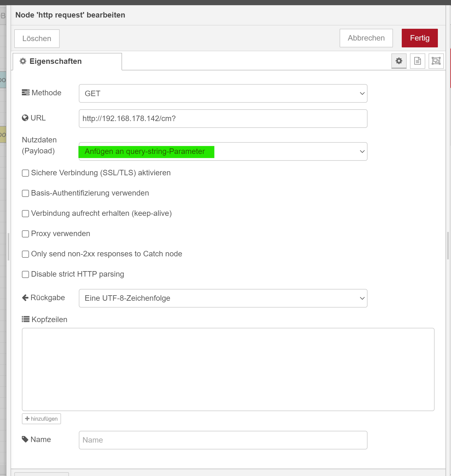Click into the Name input field
The image size is (451, 476).
pyautogui.click(x=223, y=440)
